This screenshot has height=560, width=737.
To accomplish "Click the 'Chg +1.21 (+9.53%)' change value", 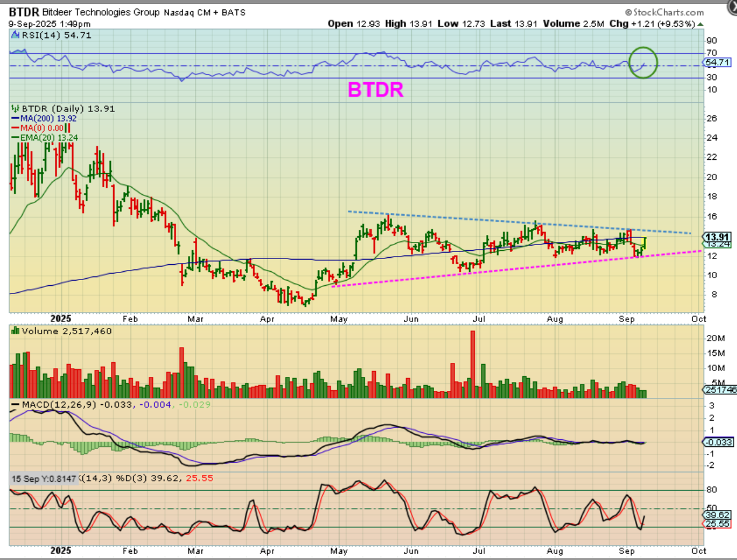I will tap(652, 24).
